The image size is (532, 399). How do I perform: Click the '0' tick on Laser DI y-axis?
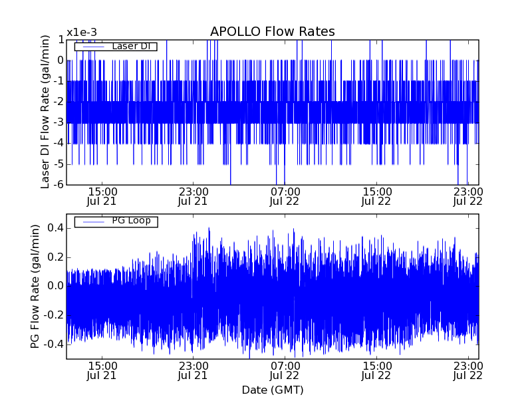pos(61,61)
